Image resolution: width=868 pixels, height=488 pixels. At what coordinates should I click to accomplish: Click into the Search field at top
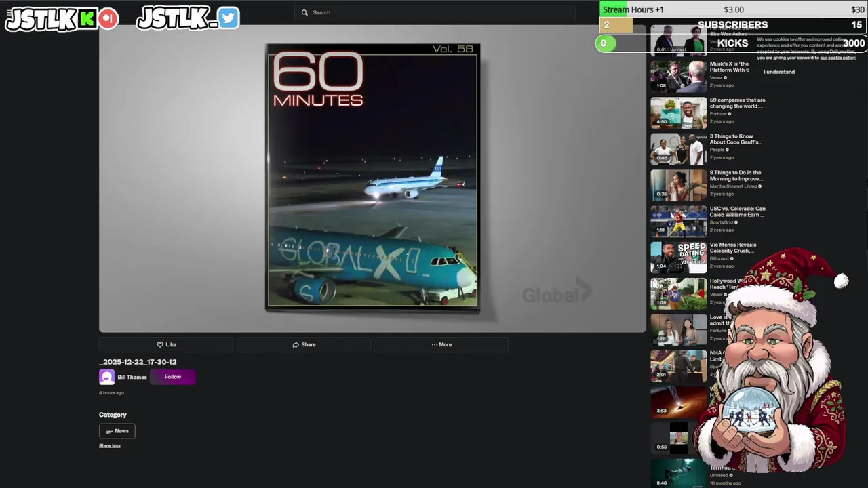coord(434,12)
